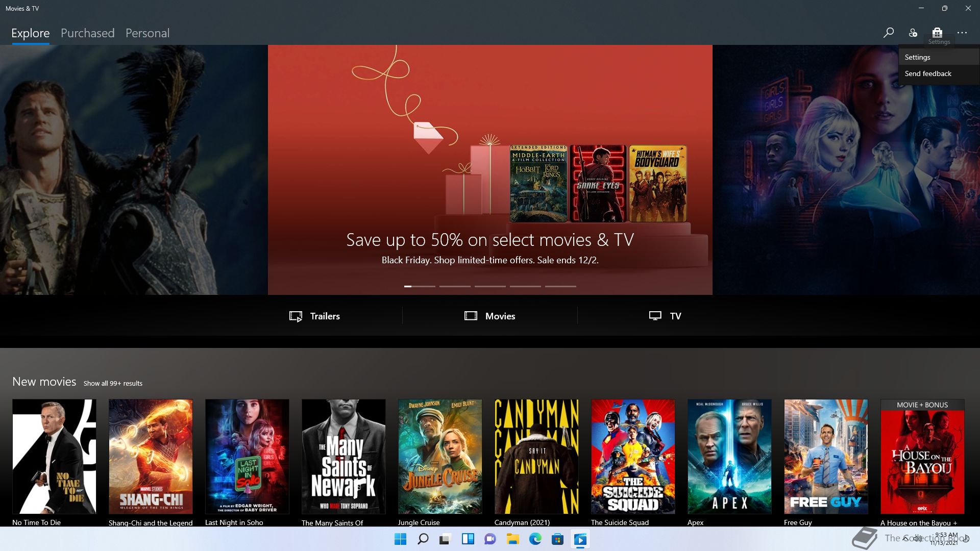The width and height of the screenshot is (980, 551).
Task: Launch Microsoft Edge from taskbar
Action: pyautogui.click(x=535, y=539)
